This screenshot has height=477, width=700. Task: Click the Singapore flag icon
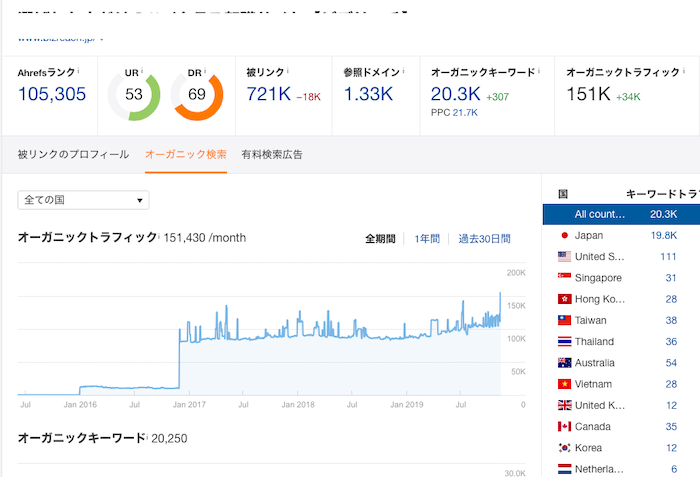tap(564, 276)
